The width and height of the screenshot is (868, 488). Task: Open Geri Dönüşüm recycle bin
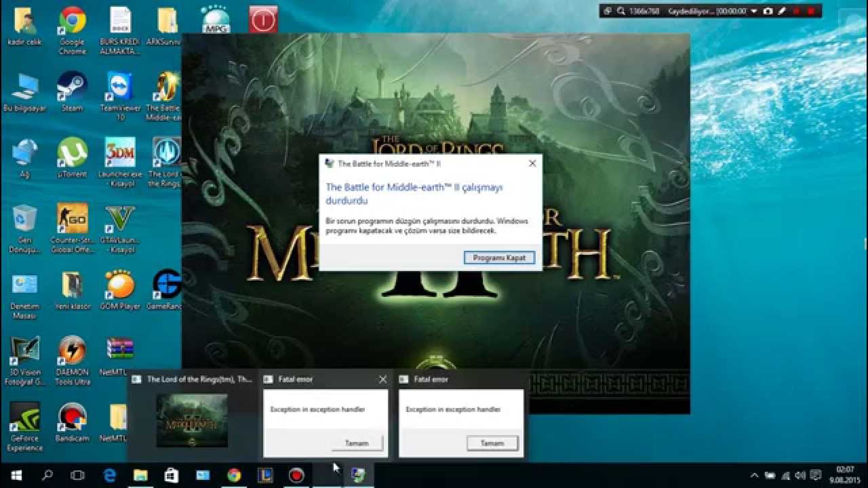(x=25, y=229)
